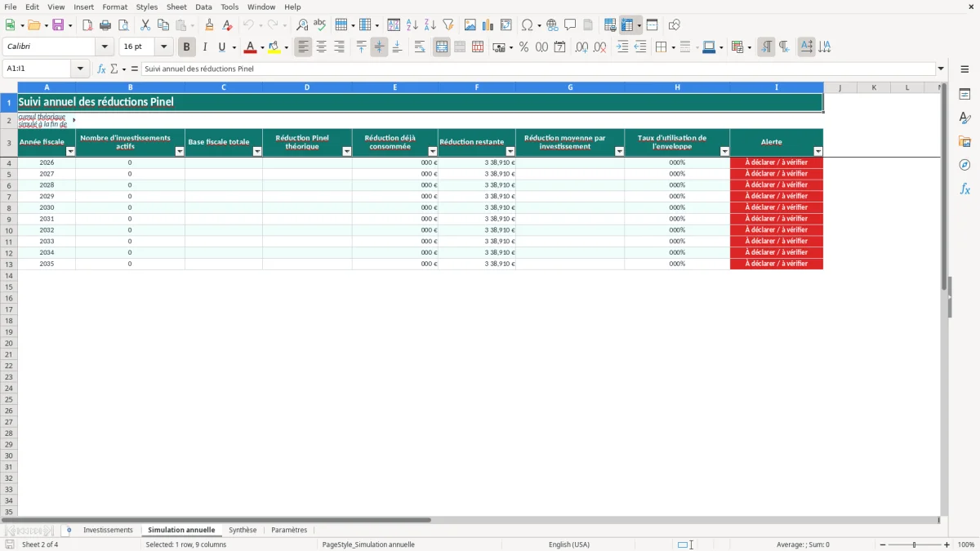Insert a hyperlink
980x551 pixels.
[552, 25]
